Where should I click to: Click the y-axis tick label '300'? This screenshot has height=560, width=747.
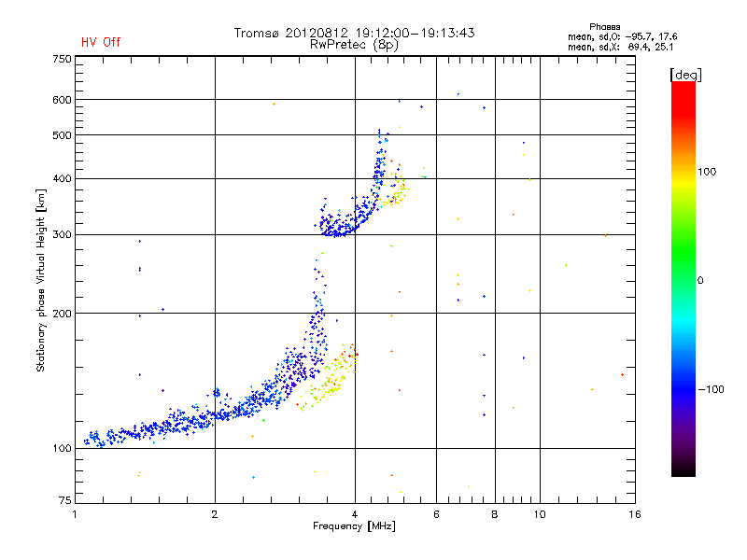(62, 235)
